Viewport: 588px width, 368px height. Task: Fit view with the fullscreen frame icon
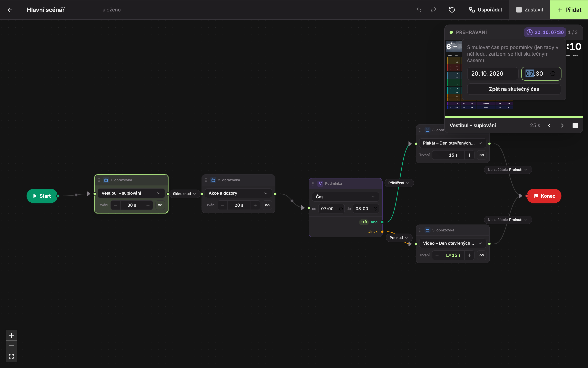coord(11,356)
